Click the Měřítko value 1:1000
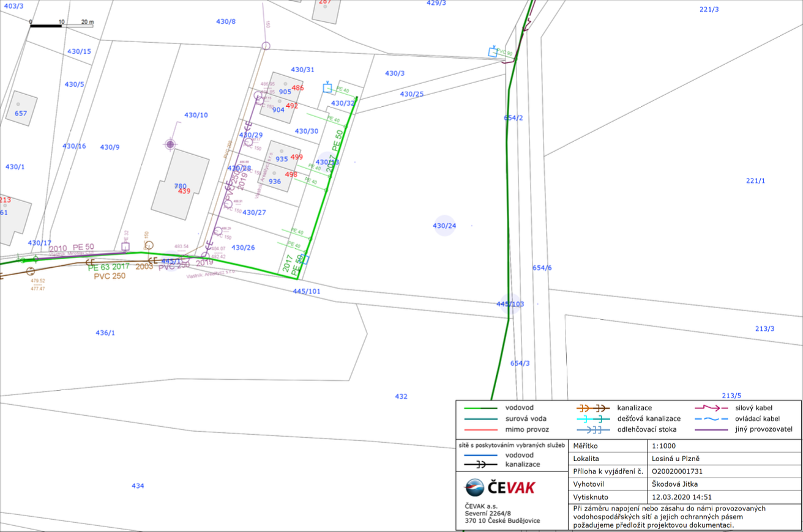The width and height of the screenshot is (803, 532). 664,446
